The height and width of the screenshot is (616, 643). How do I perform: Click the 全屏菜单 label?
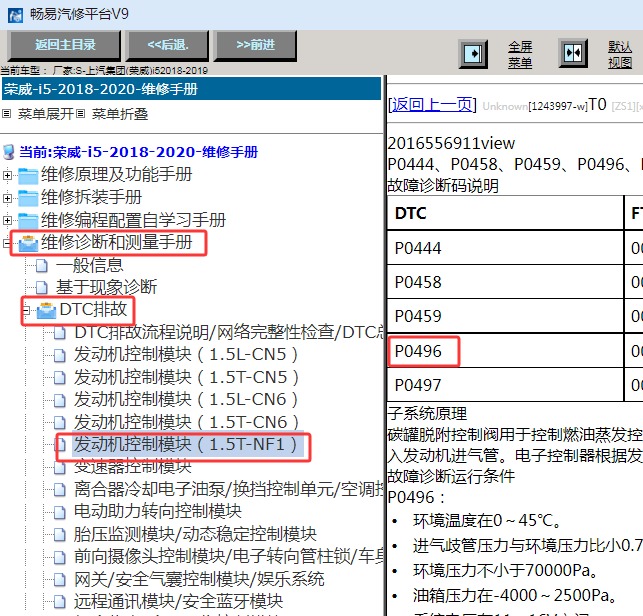click(520, 55)
